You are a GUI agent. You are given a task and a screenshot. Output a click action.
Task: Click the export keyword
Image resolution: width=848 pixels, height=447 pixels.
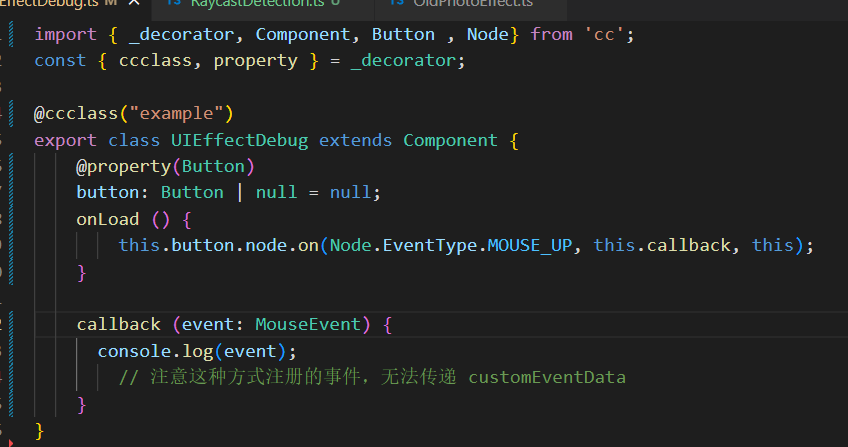[65, 140]
